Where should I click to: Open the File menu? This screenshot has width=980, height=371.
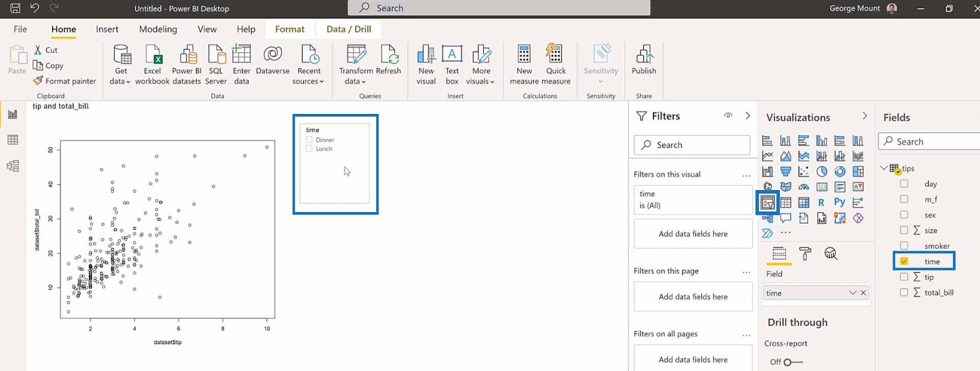pyautogui.click(x=20, y=29)
